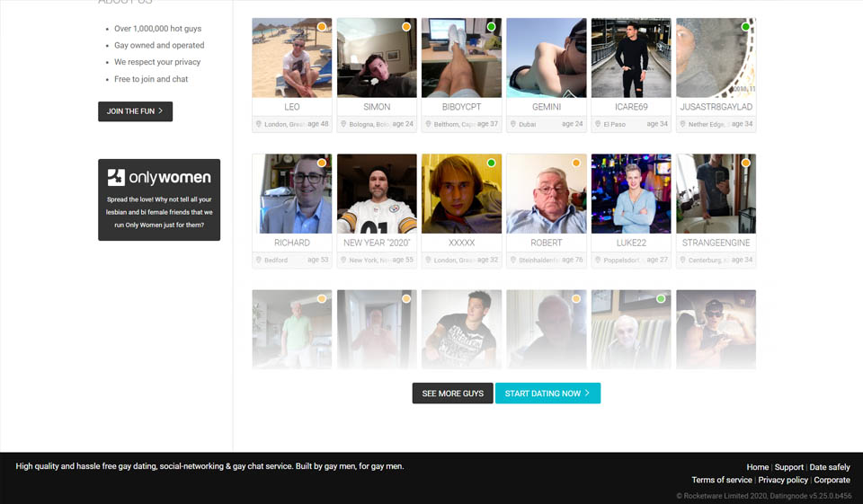This screenshot has width=863, height=504.
Task: Click the orange status dot on ROBERT
Action: click(x=576, y=163)
